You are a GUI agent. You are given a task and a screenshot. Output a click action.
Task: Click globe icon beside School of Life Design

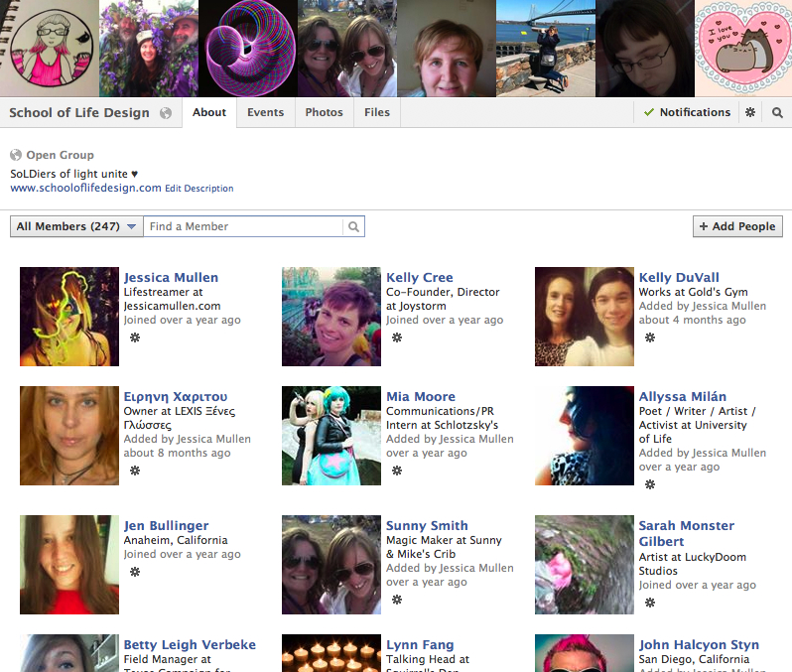coord(166,113)
